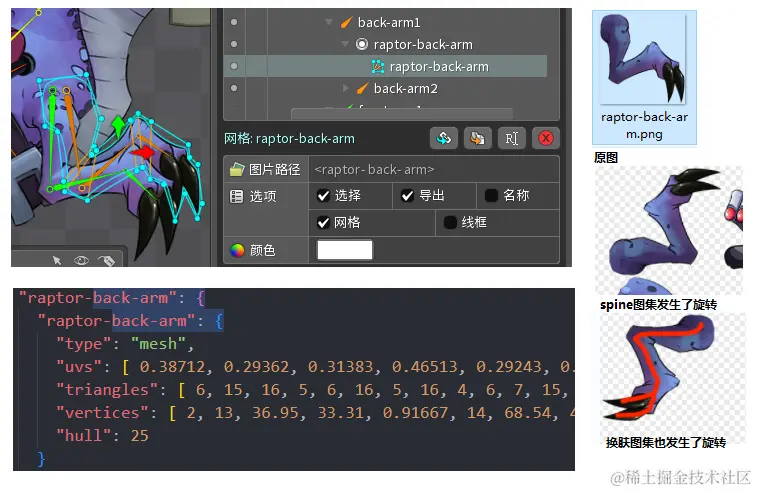Select the highlighted raptor-back-arm mesh row
This screenshot has width=757, height=492.
pos(385,66)
